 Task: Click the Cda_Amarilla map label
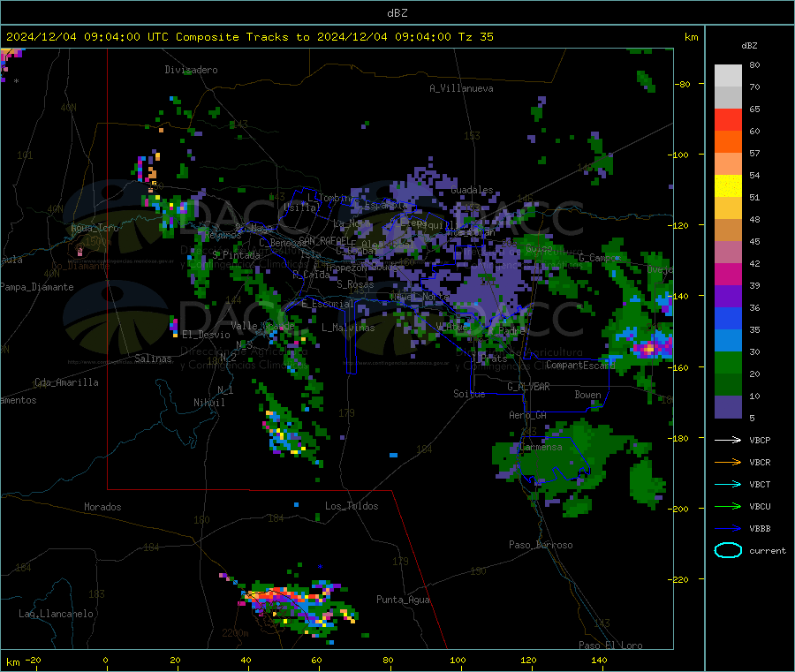click(x=66, y=382)
